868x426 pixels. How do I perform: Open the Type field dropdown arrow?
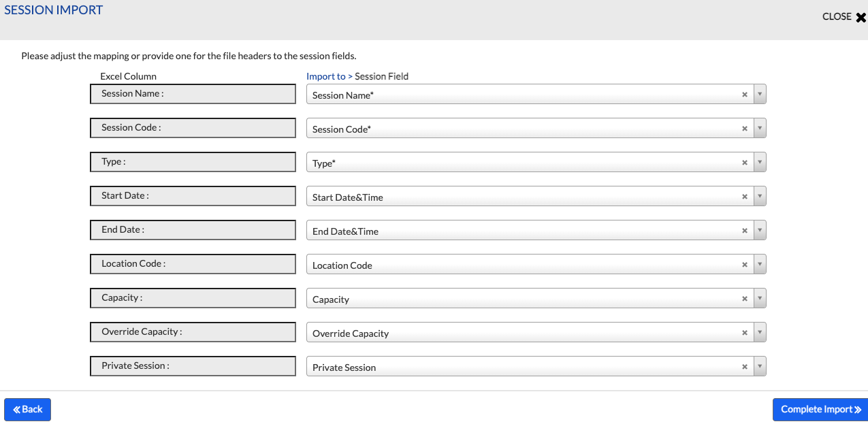click(760, 163)
